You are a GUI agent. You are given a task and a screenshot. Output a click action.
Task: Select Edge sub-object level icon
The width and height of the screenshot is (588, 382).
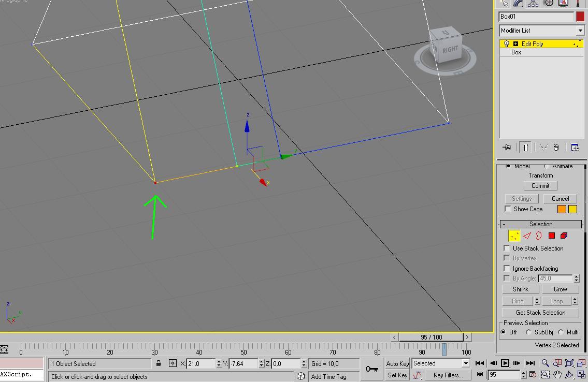tap(527, 236)
